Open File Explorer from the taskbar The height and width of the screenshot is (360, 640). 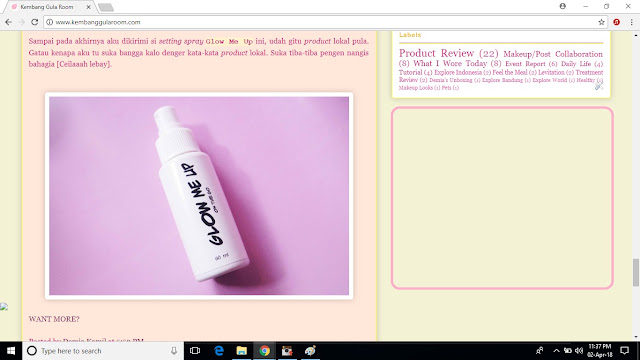242,351
